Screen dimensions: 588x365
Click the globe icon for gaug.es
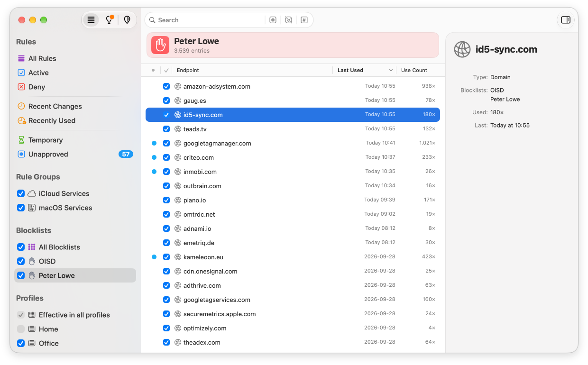[x=178, y=100]
